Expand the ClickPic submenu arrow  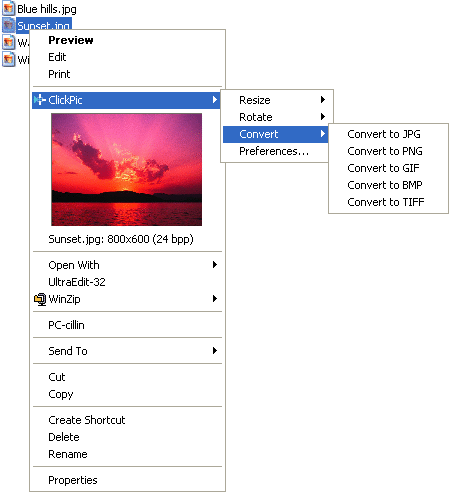coord(215,100)
